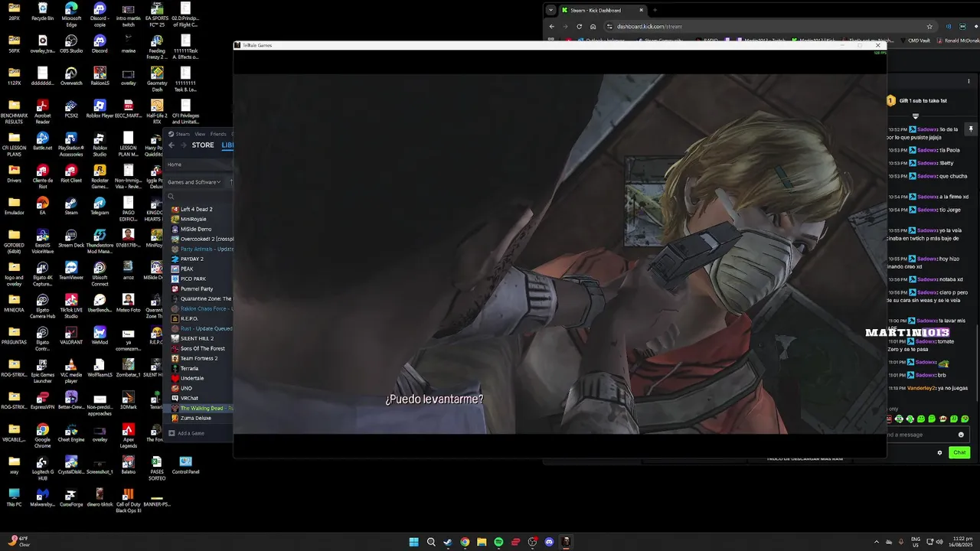Switch to the STORE tab in Steam

point(203,145)
